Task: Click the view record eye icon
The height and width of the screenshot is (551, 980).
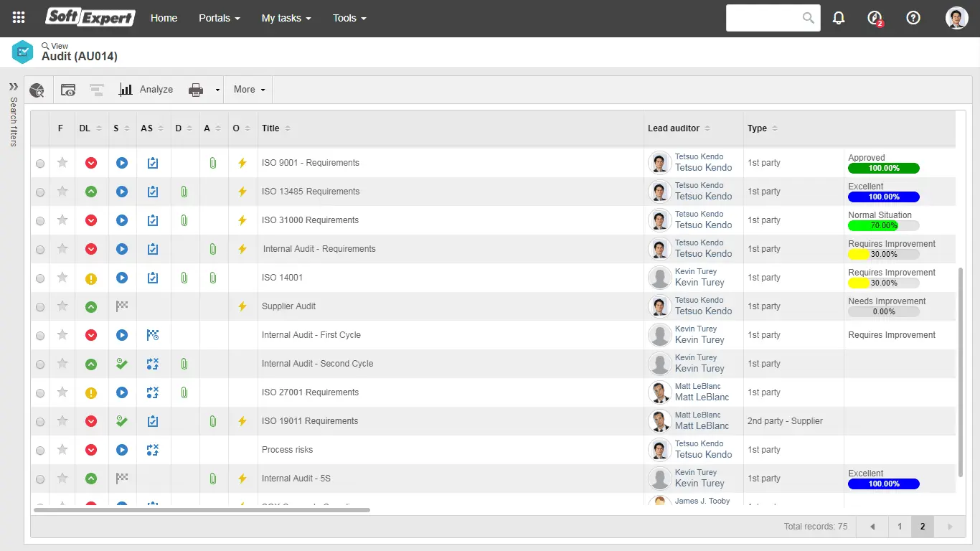Action: [x=68, y=90]
